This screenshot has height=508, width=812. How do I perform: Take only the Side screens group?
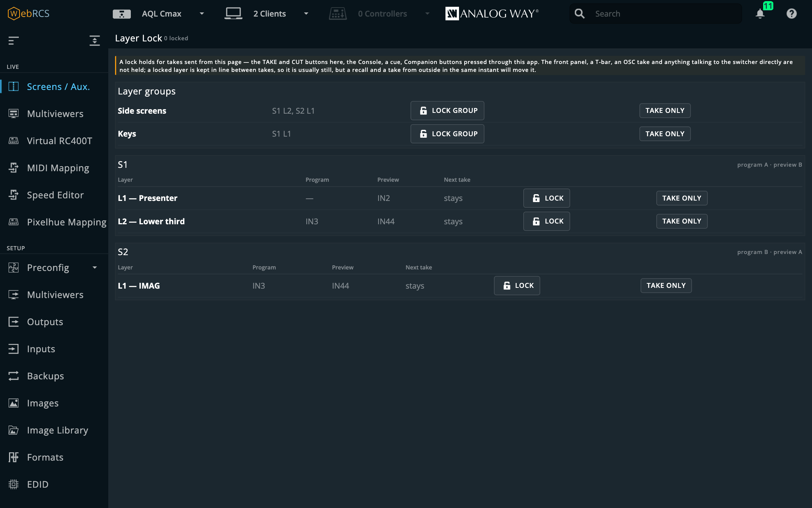665,111
